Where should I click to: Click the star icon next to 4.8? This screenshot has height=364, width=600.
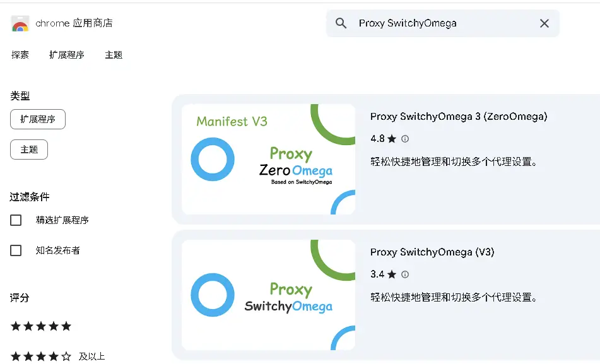coord(392,139)
